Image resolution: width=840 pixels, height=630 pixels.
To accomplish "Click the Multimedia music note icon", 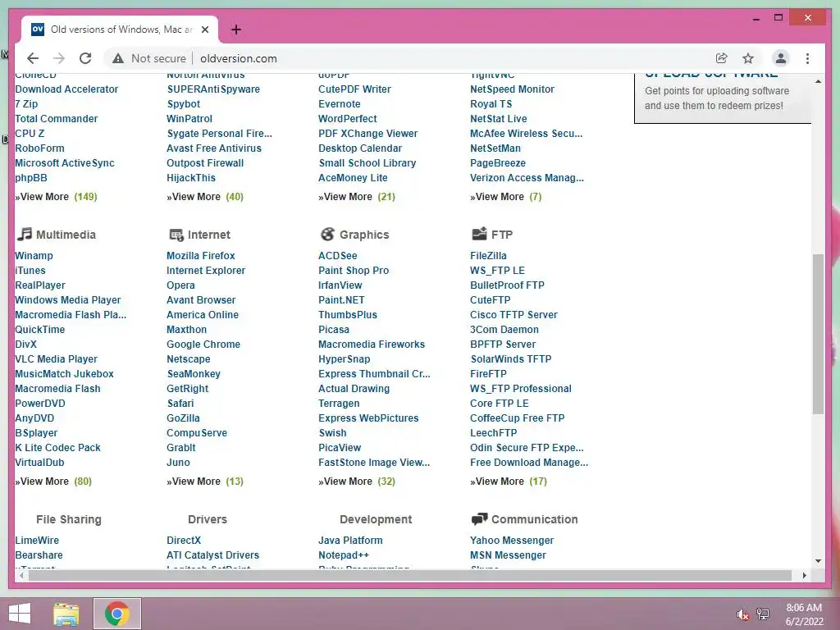I will coord(24,234).
